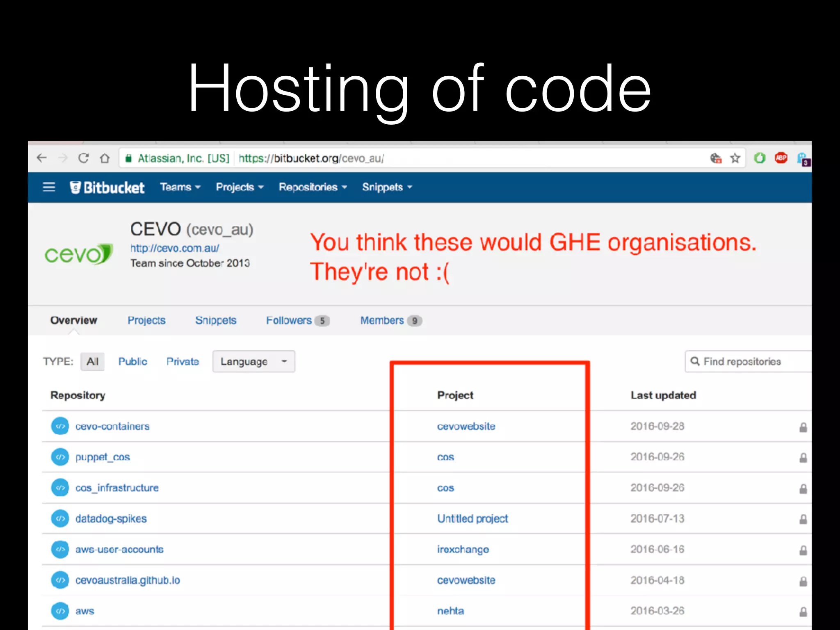Image resolution: width=840 pixels, height=630 pixels.
Task: Open the http://cevo.com.au/ link
Action: (175, 248)
